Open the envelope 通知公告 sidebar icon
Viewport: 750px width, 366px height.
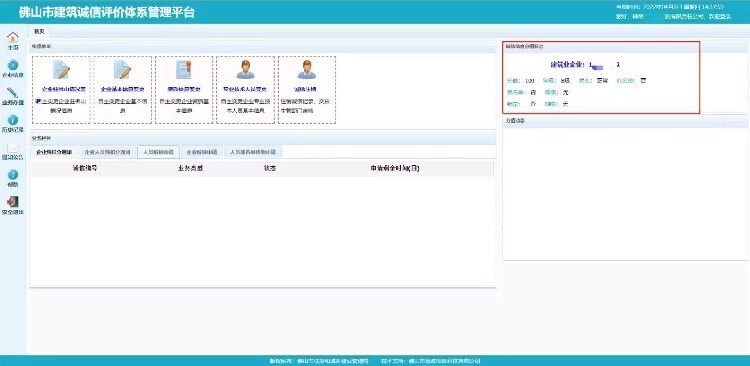tap(13, 148)
